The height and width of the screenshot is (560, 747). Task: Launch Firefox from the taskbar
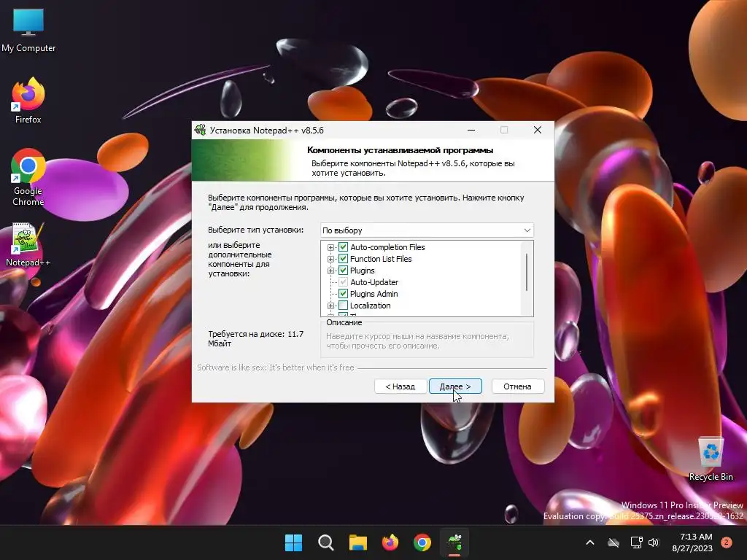tap(390, 542)
